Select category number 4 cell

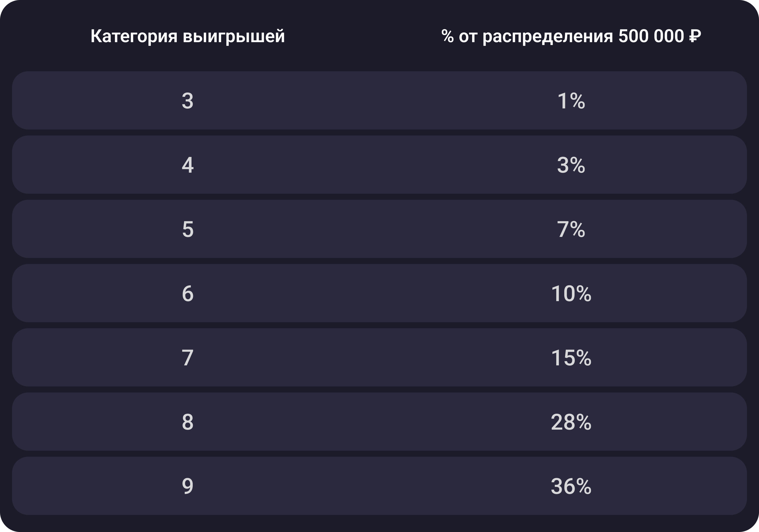[187, 165]
